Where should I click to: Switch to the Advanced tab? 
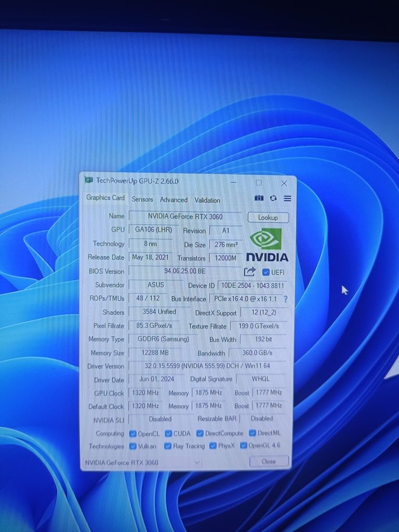(x=174, y=200)
